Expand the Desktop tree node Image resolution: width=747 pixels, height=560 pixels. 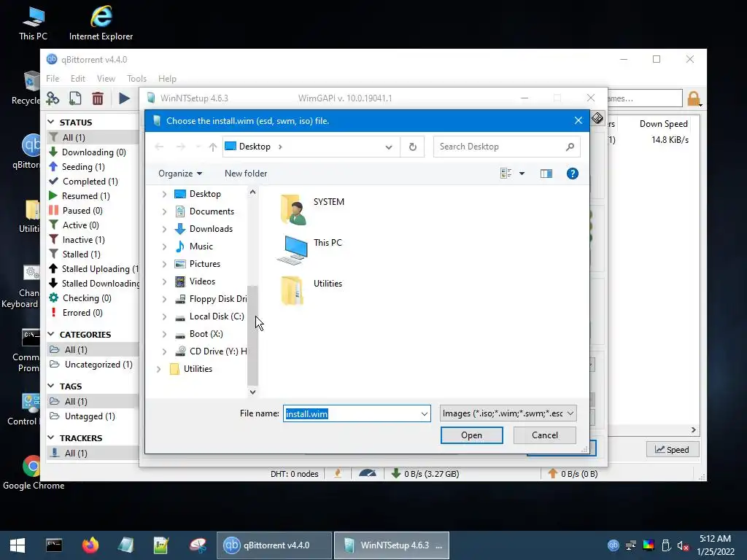(164, 194)
